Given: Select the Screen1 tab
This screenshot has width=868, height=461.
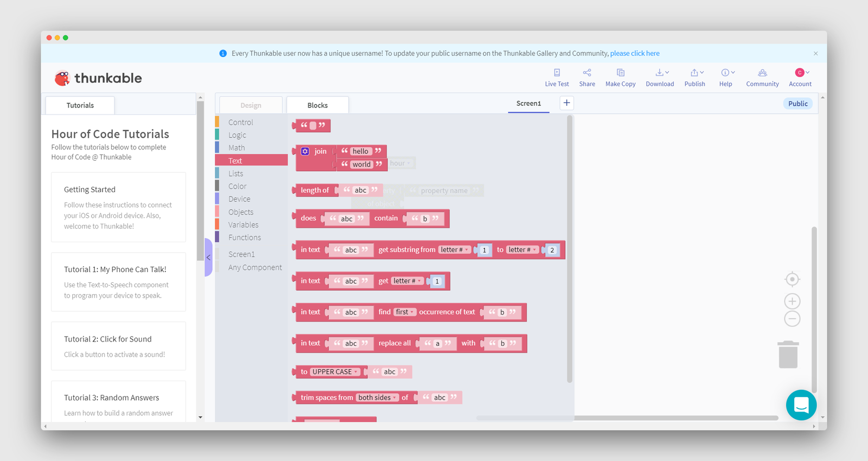Looking at the screenshot, I should click(528, 103).
